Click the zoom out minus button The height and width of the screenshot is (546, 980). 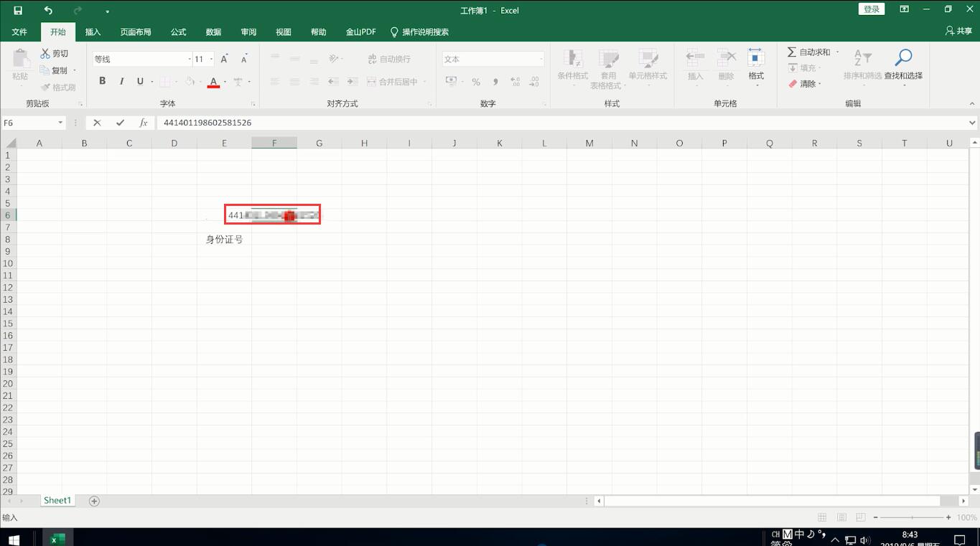coord(877,517)
